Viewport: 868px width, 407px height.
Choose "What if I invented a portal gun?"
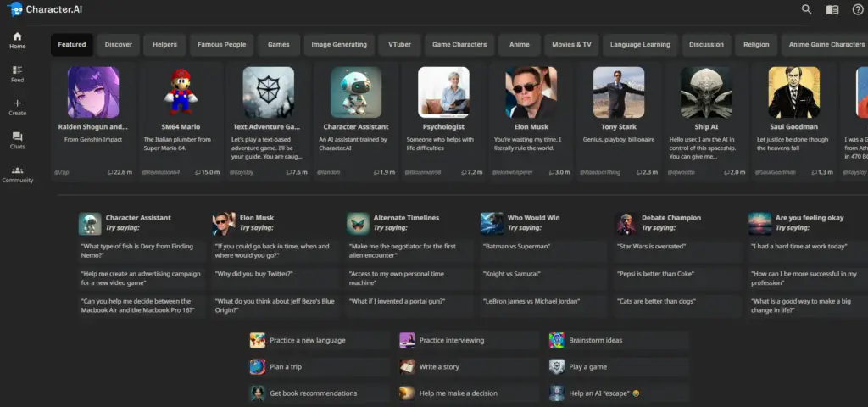pyautogui.click(x=409, y=305)
